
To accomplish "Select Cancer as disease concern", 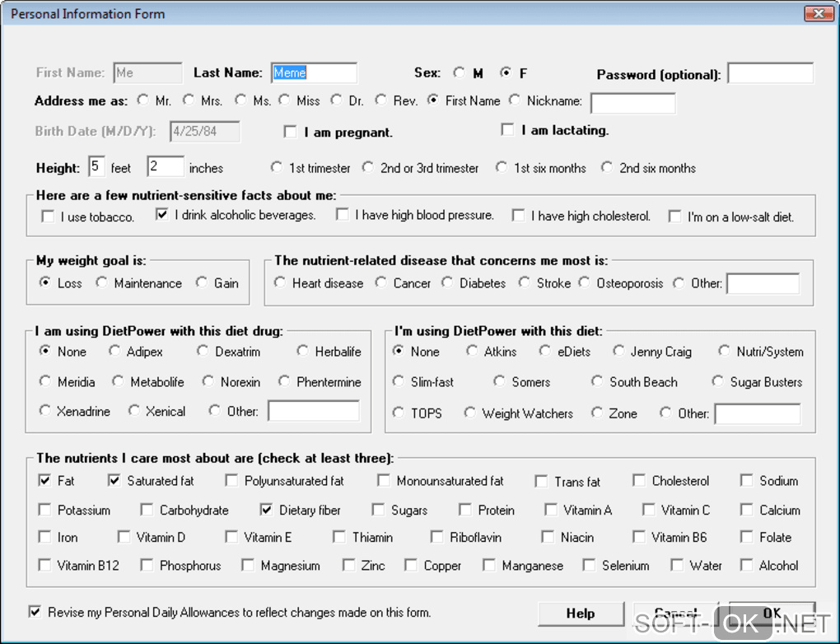I will pyautogui.click(x=381, y=282).
